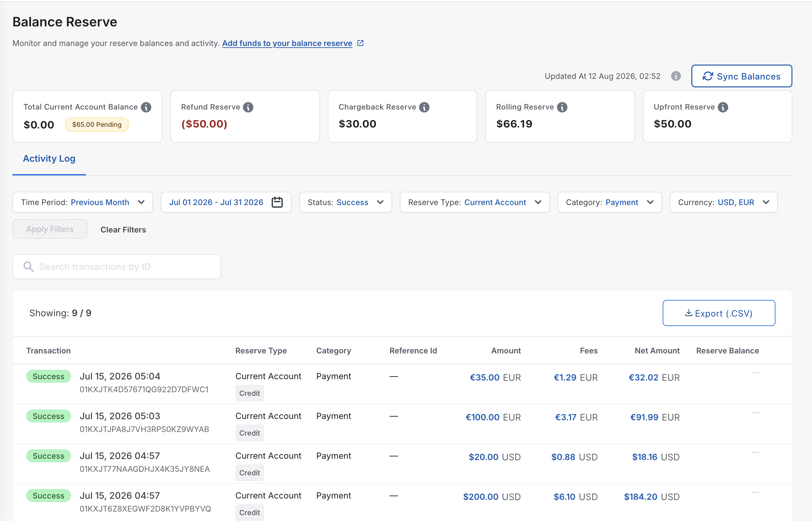
Task: Click the Upfront Reserve $50.00 value
Action: [673, 124]
